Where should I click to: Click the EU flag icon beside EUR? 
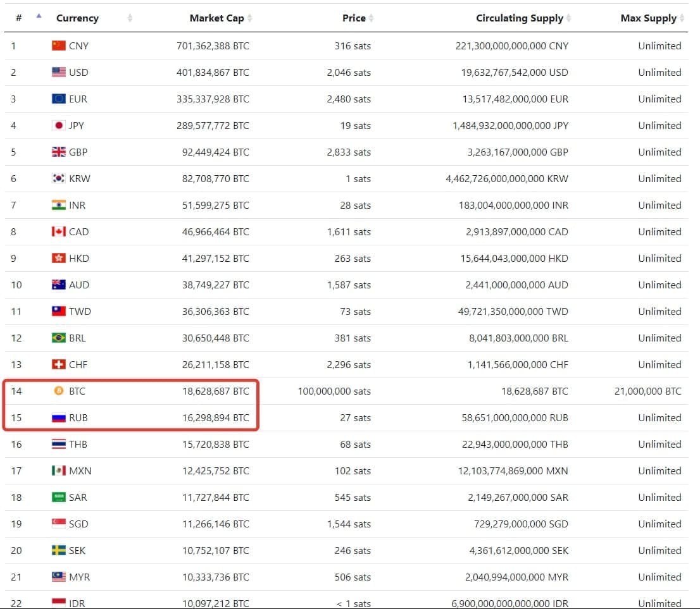coord(58,99)
